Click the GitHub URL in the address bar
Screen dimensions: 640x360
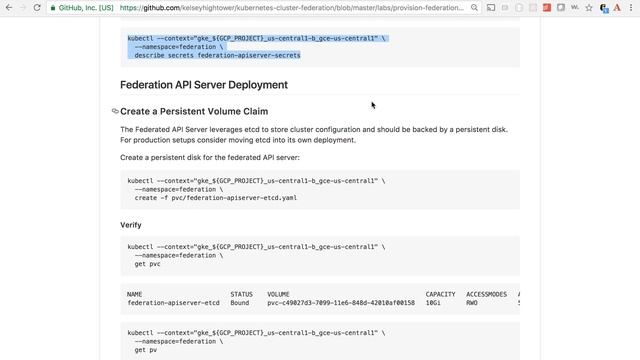[291, 8]
